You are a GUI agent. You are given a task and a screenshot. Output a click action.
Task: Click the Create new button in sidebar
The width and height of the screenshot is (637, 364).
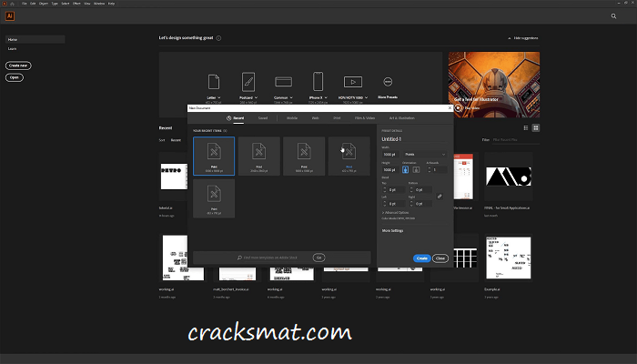(x=18, y=66)
